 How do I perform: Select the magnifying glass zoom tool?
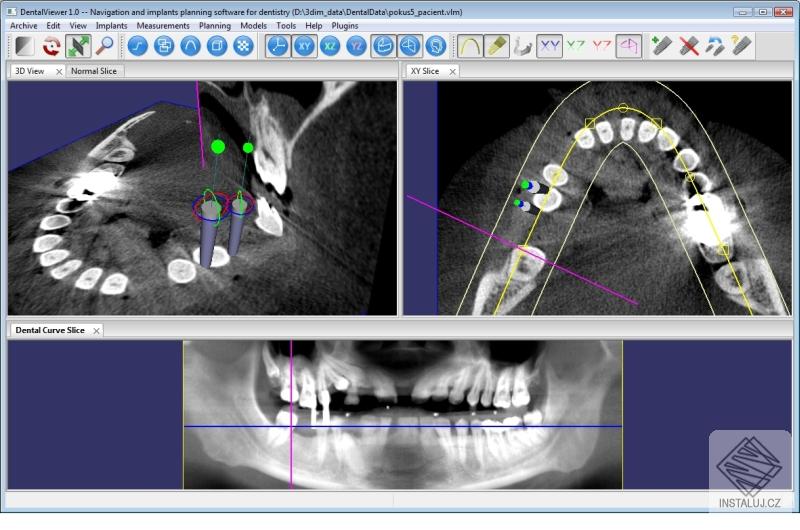[105, 46]
